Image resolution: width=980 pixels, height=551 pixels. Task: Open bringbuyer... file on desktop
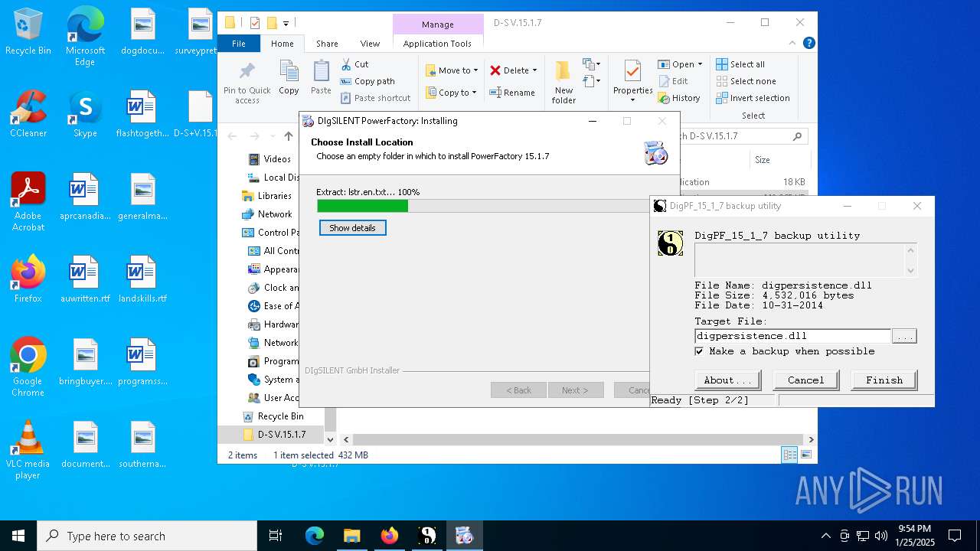coord(85,362)
